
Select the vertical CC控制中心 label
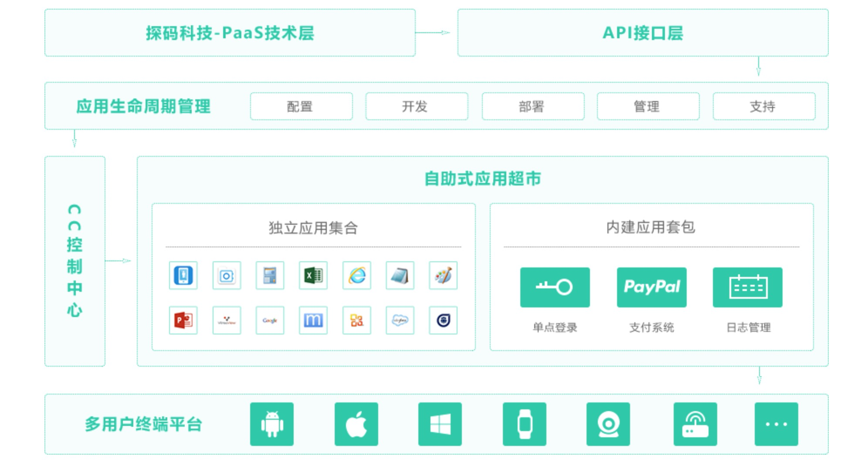pos(75,261)
